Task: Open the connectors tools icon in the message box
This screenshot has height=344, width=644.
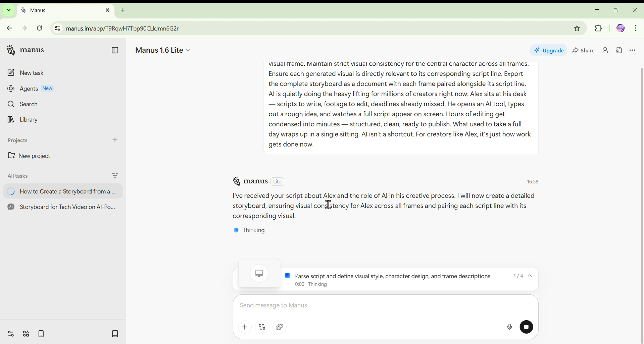Action: [262, 327]
